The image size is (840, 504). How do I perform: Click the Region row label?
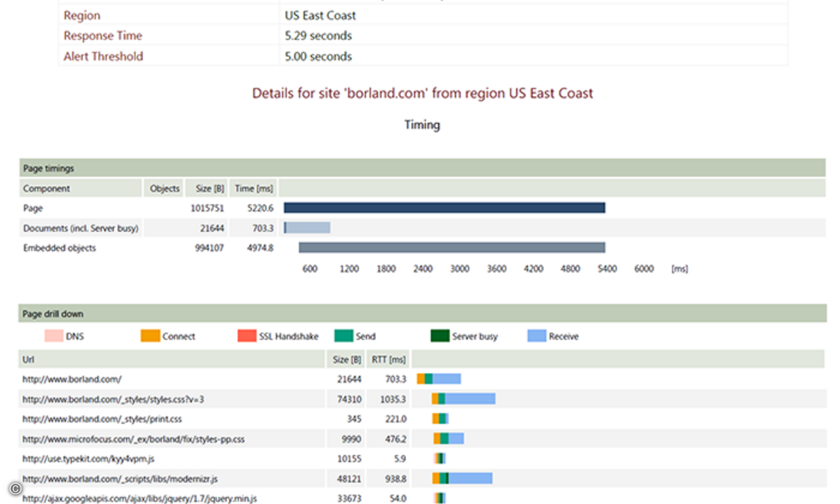point(82,15)
